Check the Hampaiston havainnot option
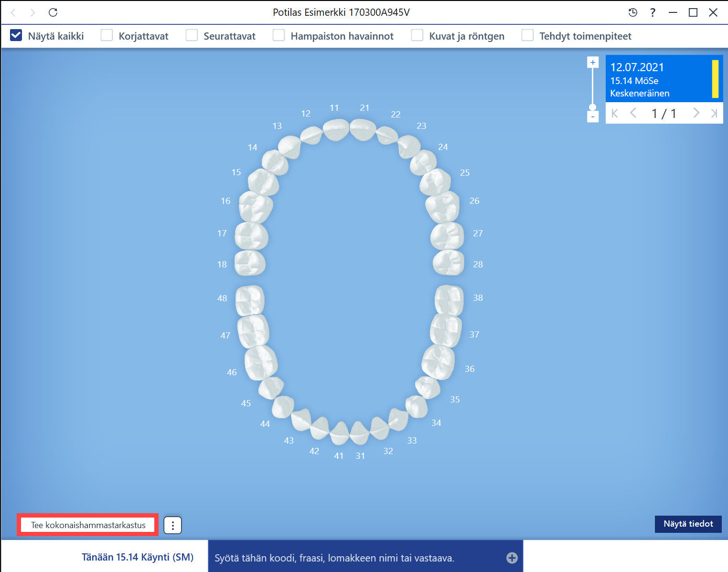This screenshot has width=728, height=572. click(278, 35)
